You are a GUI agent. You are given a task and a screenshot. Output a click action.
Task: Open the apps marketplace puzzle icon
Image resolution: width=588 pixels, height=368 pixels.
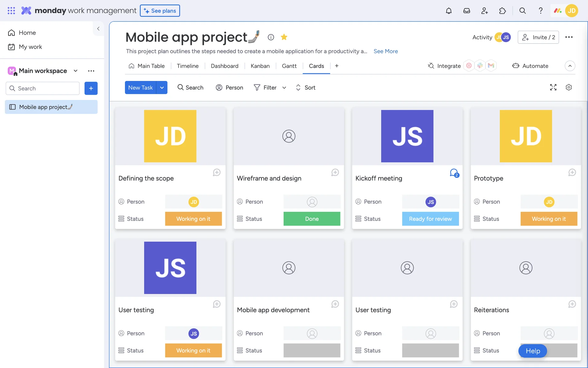(503, 11)
